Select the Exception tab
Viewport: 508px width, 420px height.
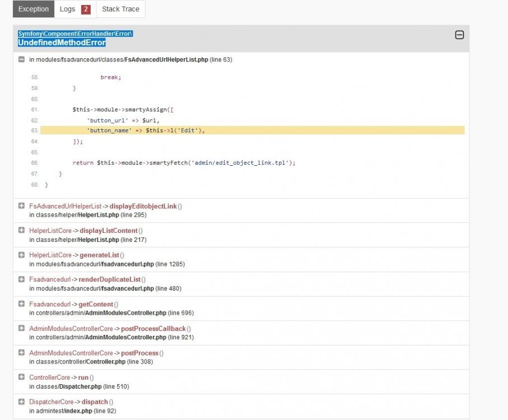34,9
